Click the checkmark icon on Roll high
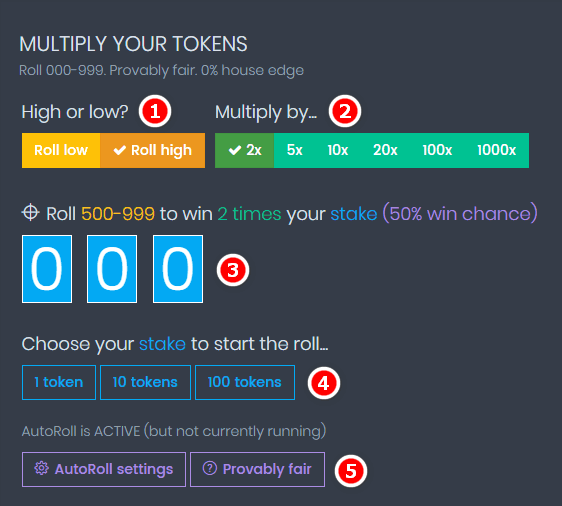The image size is (562, 506). click(x=120, y=150)
